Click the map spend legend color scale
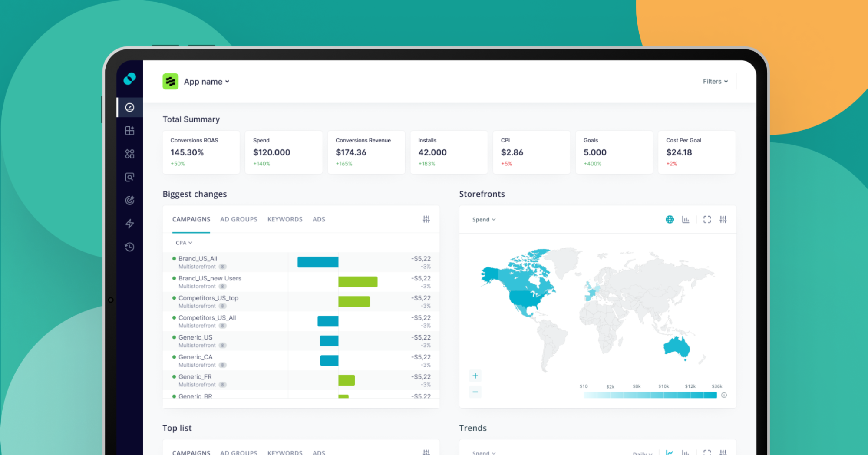Viewport: 868px width, 455px height. (650, 395)
